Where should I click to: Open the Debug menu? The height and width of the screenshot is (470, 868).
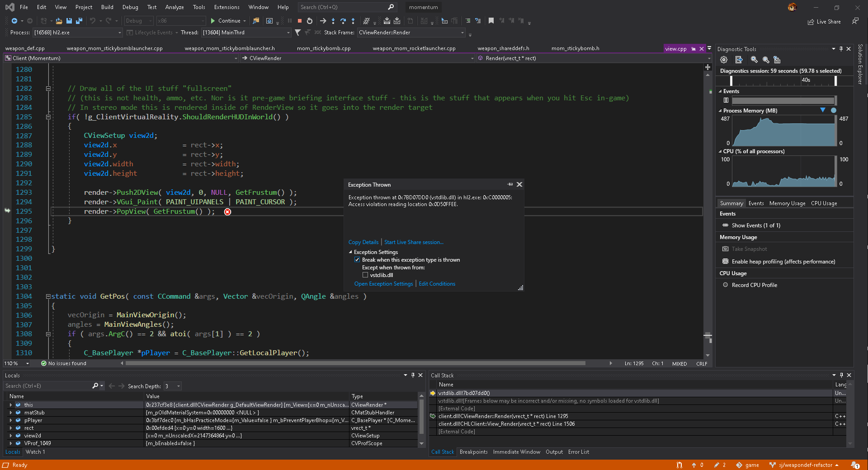pos(130,7)
